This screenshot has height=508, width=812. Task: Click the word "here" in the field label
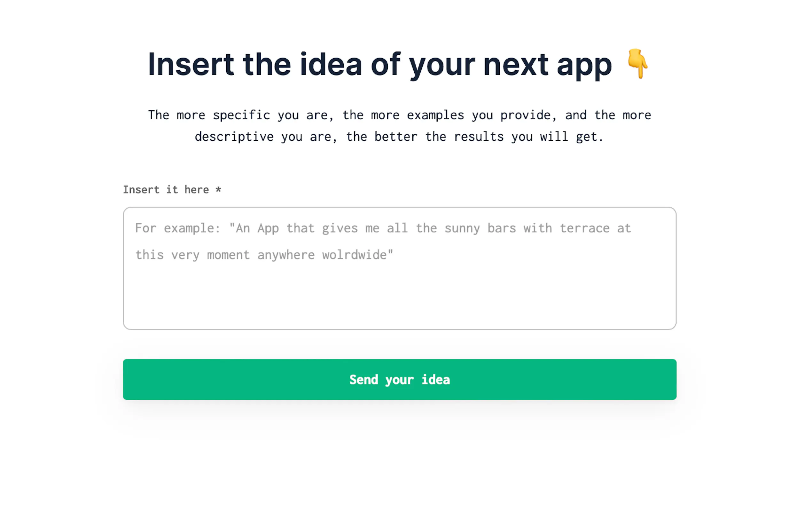click(x=196, y=190)
